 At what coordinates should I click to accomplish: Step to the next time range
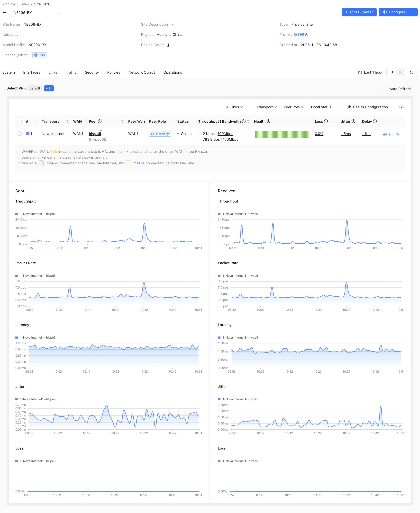[400, 72]
